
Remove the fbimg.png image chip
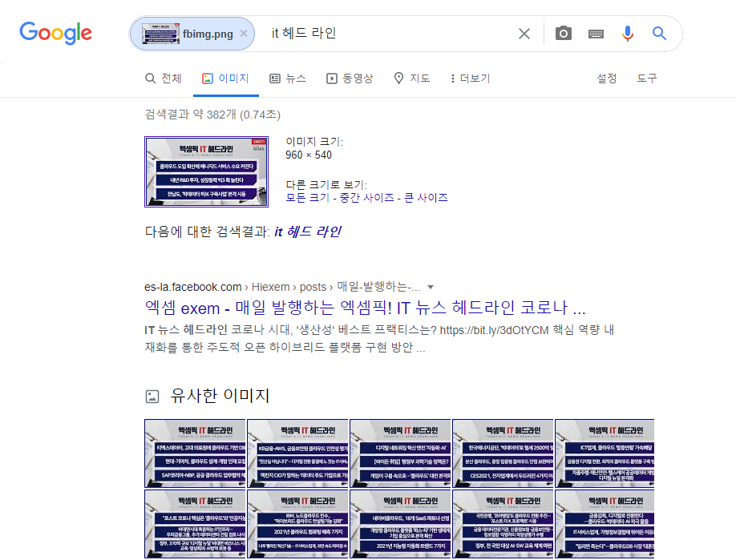point(244,34)
